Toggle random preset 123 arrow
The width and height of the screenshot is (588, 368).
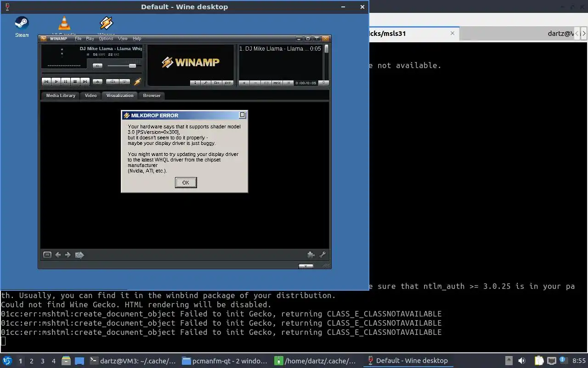coord(79,255)
